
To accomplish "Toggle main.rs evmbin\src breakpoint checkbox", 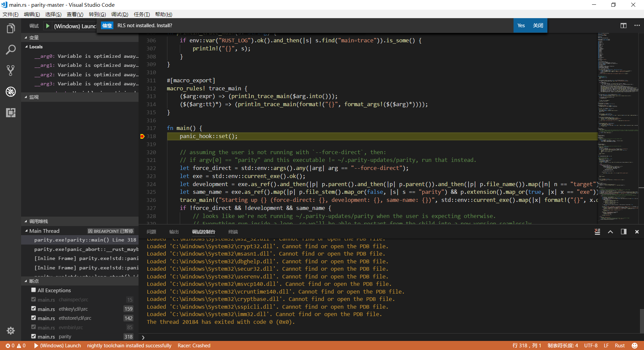I will (34, 327).
